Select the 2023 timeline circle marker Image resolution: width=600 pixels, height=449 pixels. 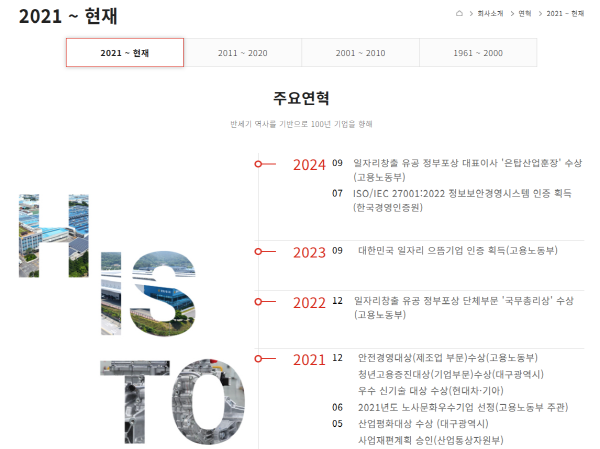(x=258, y=251)
